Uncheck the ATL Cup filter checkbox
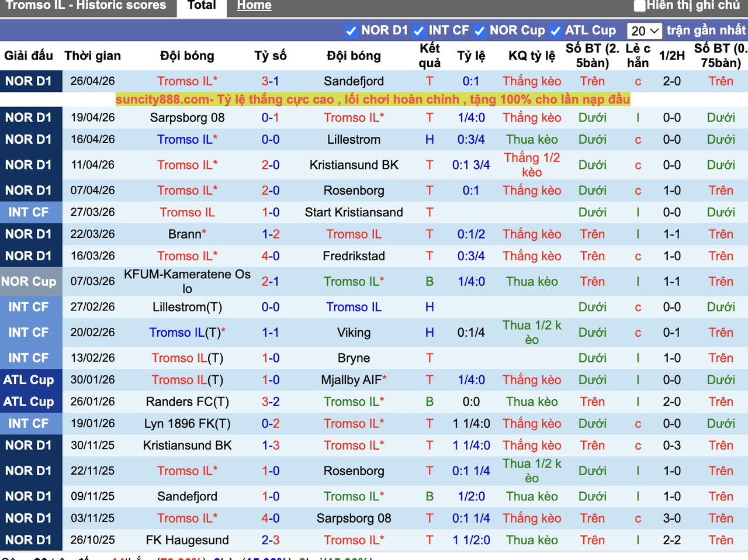Image resolution: width=748 pixels, height=560 pixels. 555,31
